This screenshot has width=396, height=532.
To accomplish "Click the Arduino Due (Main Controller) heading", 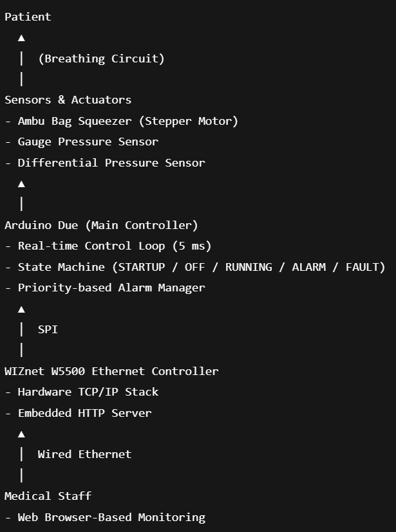I will [x=101, y=225].
